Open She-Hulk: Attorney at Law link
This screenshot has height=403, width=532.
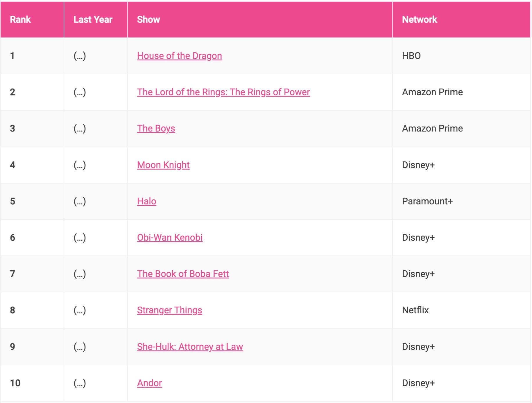tap(190, 347)
